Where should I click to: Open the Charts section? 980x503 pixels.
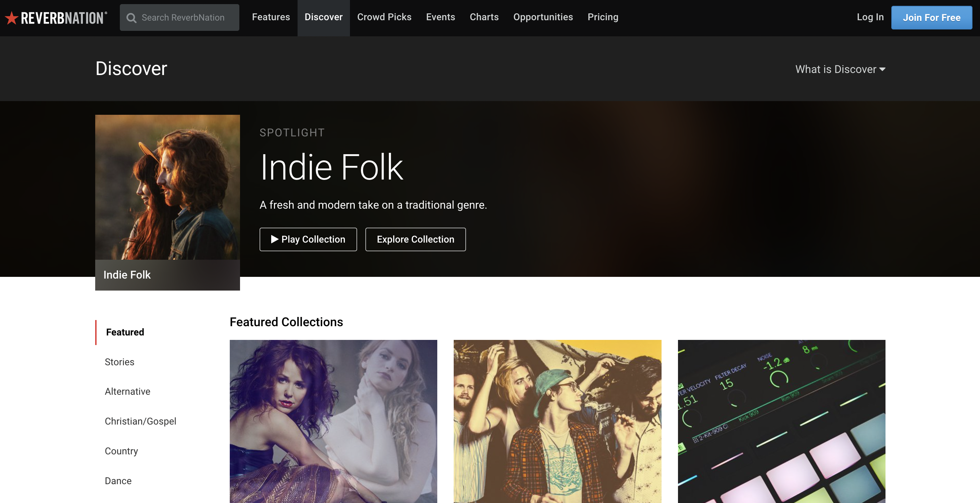[x=484, y=17]
